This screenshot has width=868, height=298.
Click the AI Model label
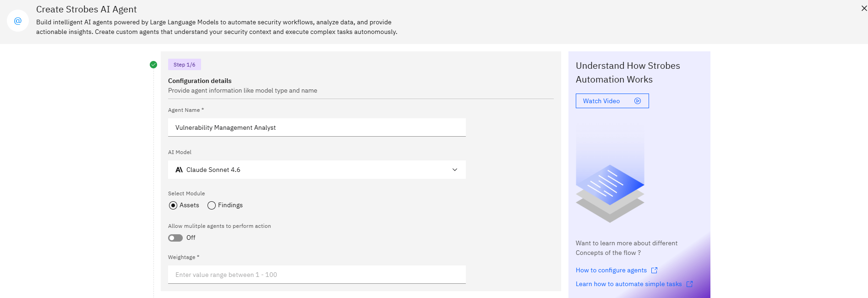coord(180,152)
